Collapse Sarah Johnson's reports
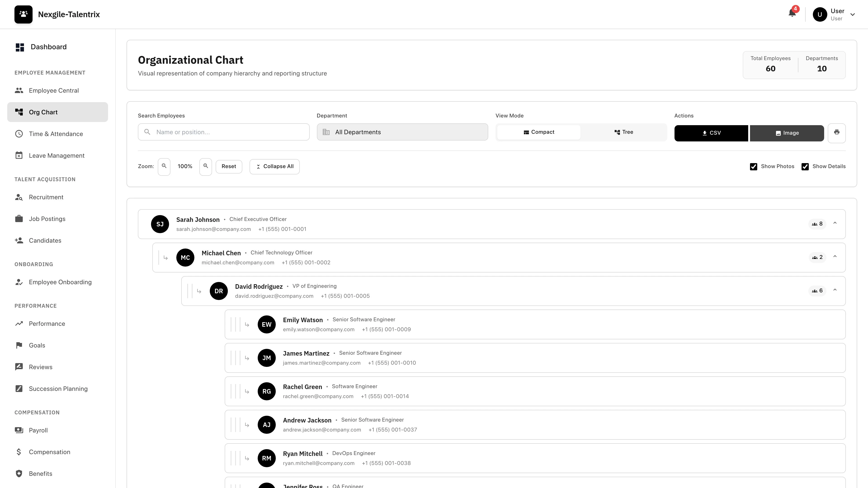 [835, 223]
